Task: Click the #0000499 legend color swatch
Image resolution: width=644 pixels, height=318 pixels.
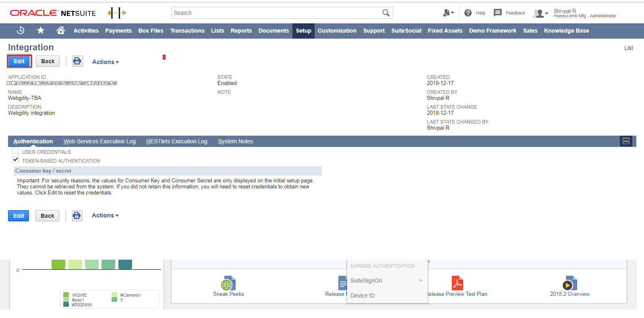Action: (66, 304)
